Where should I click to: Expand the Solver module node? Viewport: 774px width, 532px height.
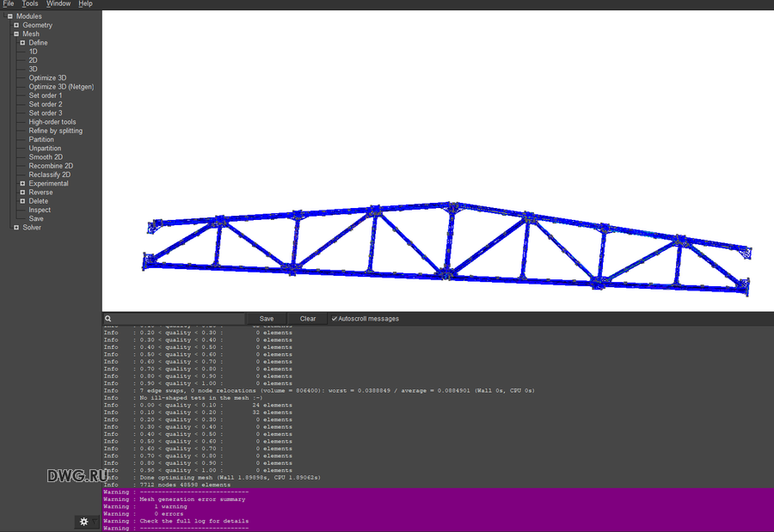tap(16, 228)
